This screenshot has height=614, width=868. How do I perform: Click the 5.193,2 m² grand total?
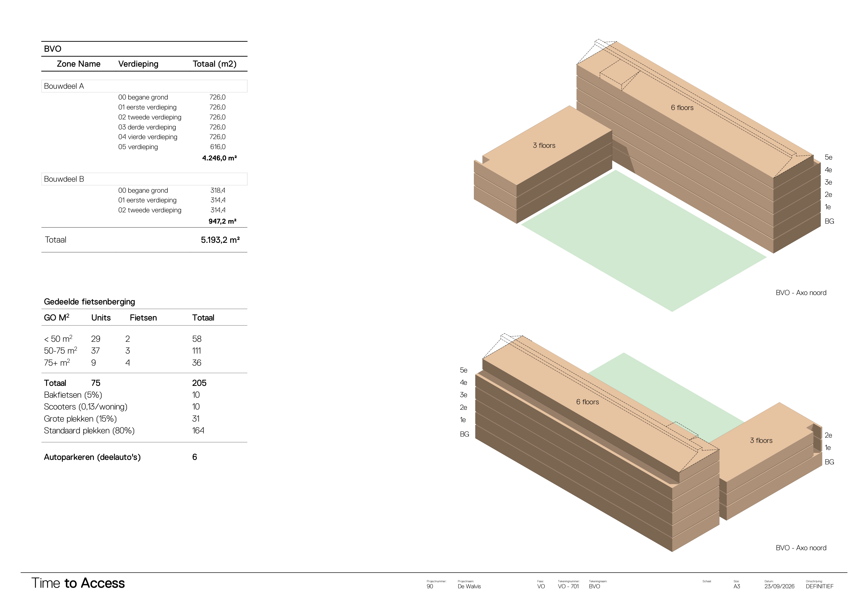pos(220,240)
